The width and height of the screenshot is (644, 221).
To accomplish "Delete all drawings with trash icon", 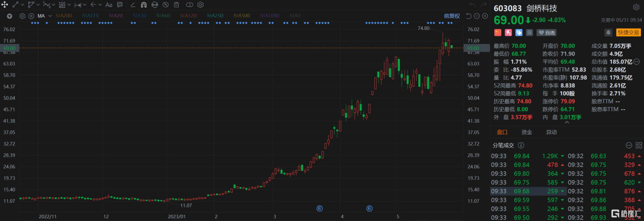I will pos(176,5).
